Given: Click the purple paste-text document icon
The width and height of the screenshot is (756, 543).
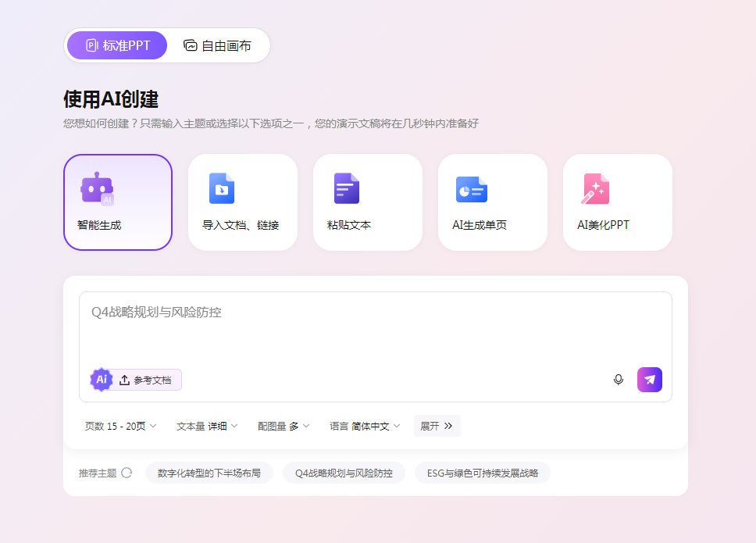Looking at the screenshot, I should pyautogui.click(x=347, y=188).
